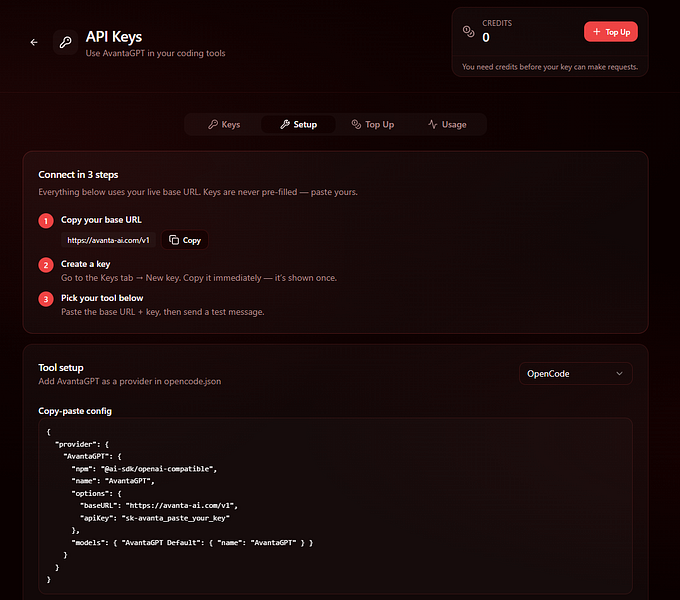Click the "Paste the base URL + key" instruction
The image size is (680, 600).
pos(163,312)
